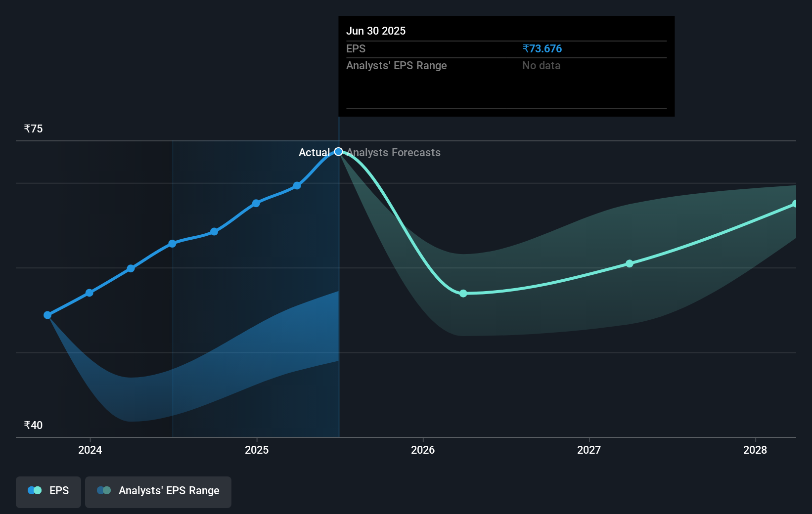Viewport: 812px width, 514px height.
Task: Click the last blue point before Actual marker
Action: pyautogui.click(x=296, y=185)
